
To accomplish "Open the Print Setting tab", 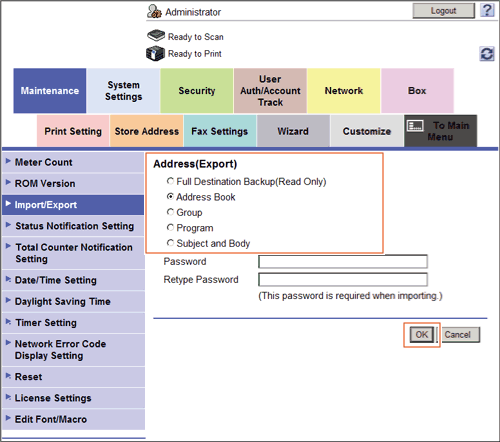I will [x=73, y=131].
